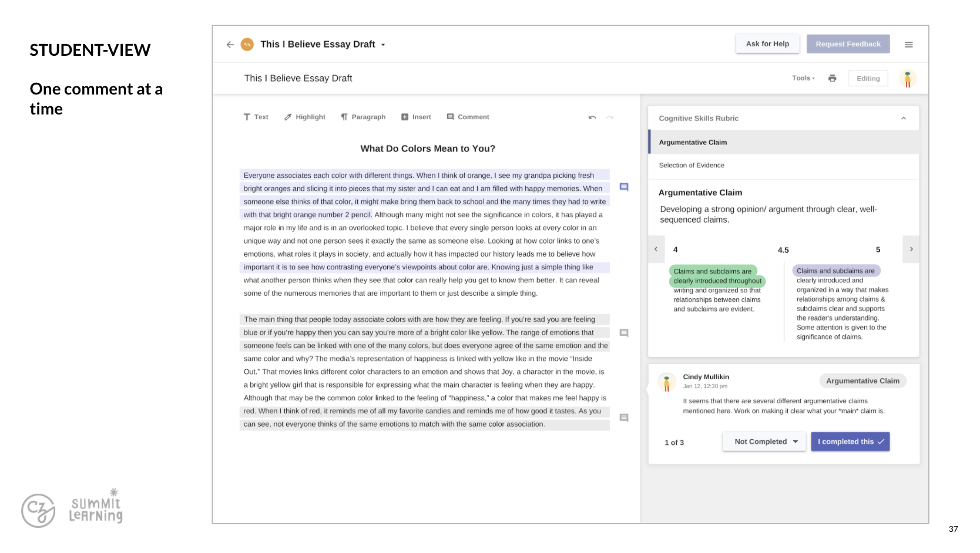Select the Text tool

(x=256, y=117)
